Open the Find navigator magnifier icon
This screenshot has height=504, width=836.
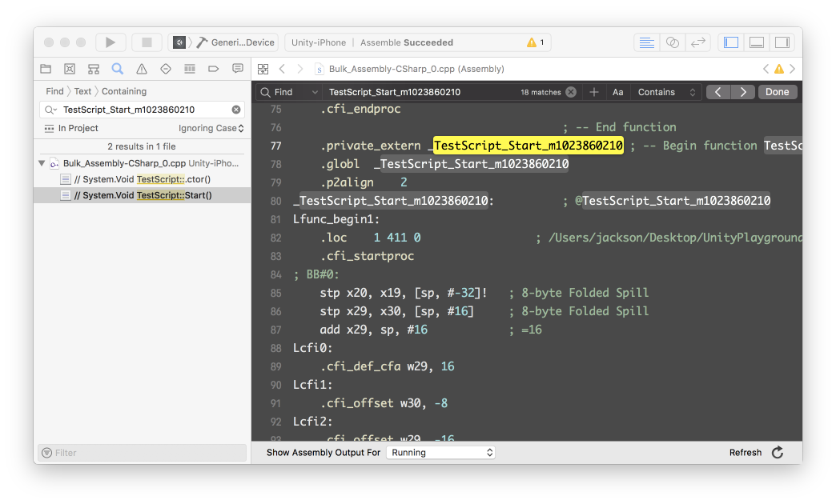pos(117,69)
